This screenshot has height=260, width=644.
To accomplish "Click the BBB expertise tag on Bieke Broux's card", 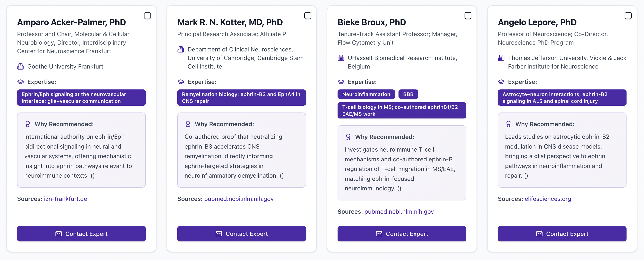I will (x=408, y=94).
